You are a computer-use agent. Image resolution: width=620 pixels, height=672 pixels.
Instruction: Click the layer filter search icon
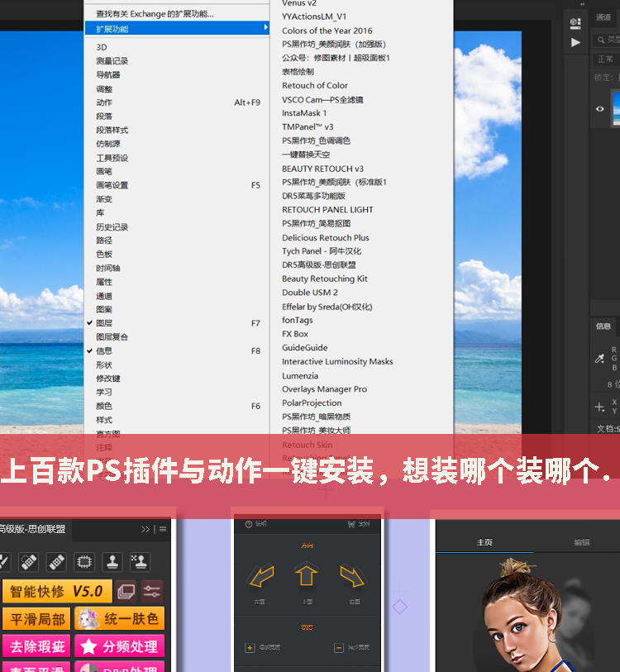click(x=601, y=40)
